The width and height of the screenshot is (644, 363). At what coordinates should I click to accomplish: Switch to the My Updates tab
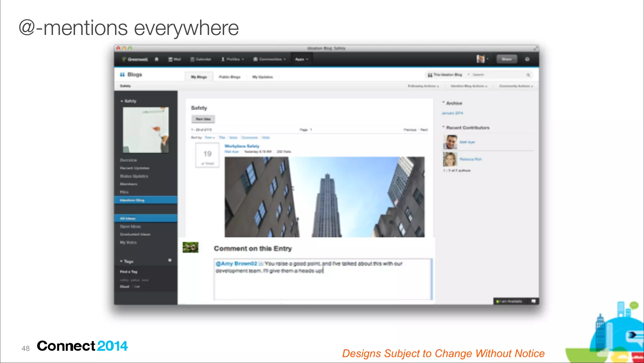[263, 77]
